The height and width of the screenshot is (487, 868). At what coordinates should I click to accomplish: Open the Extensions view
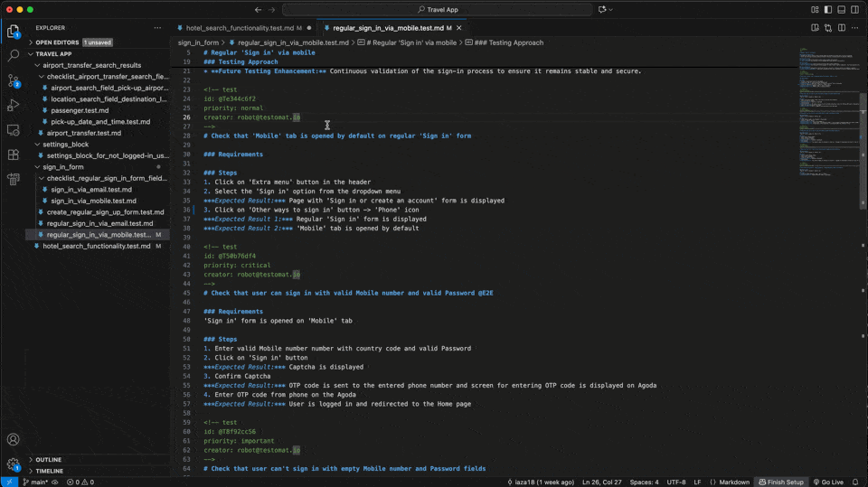tap(14, 155)
